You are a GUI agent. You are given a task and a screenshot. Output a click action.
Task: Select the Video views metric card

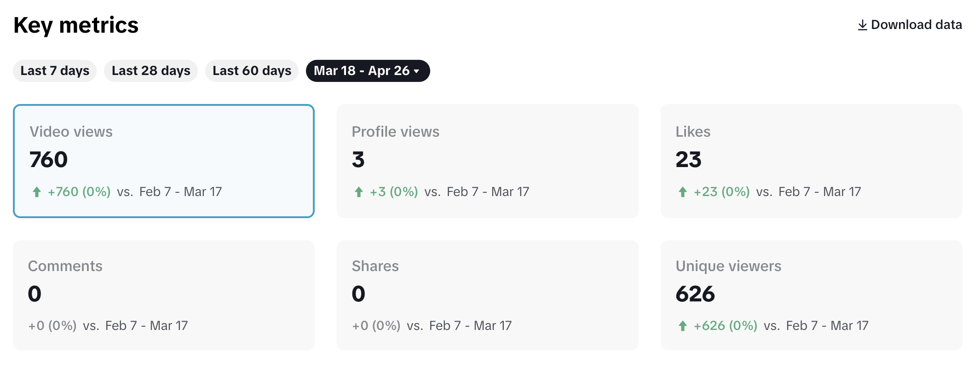[164, 161]
